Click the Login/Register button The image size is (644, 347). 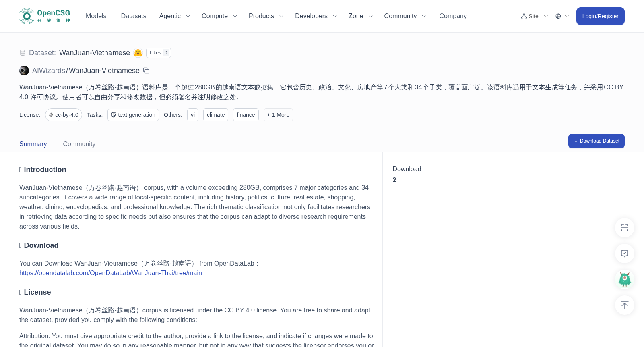coord(601,16)
